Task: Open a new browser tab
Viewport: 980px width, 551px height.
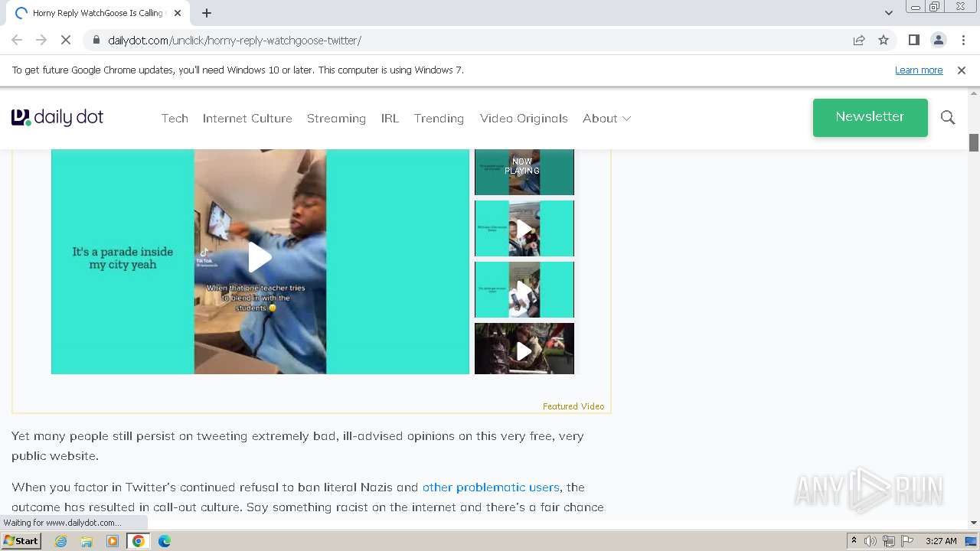Action: click(207, 13)
